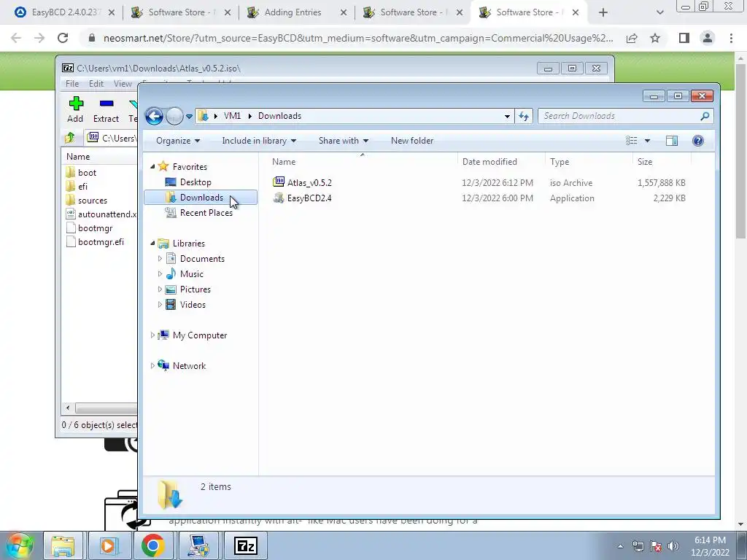Viewport: 747px width, 560px height.
Task: Open Chrome profile icon
Action: pos(708,38)
